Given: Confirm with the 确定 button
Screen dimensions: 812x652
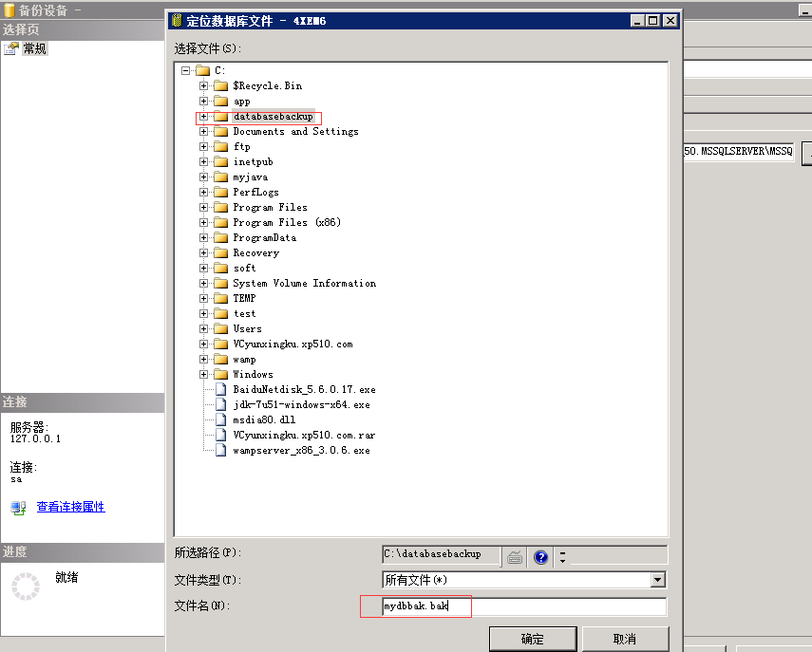Looking at the screenshot, I should 533,639.
